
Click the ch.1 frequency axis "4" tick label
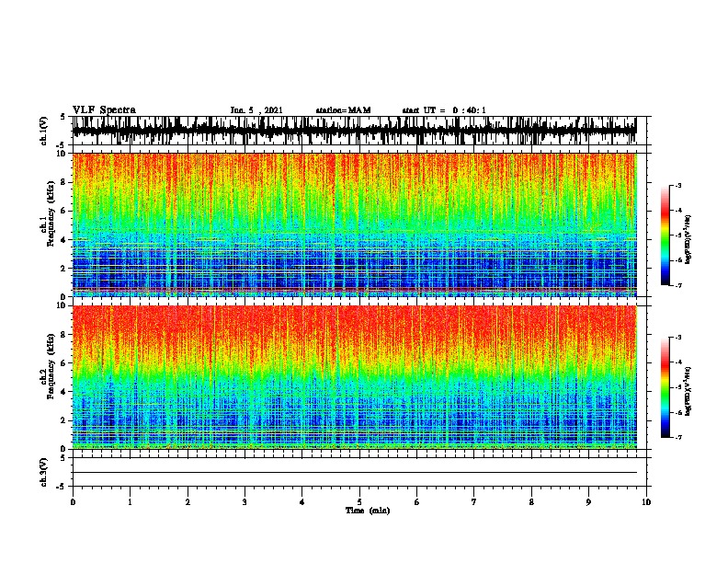point(63,240)
